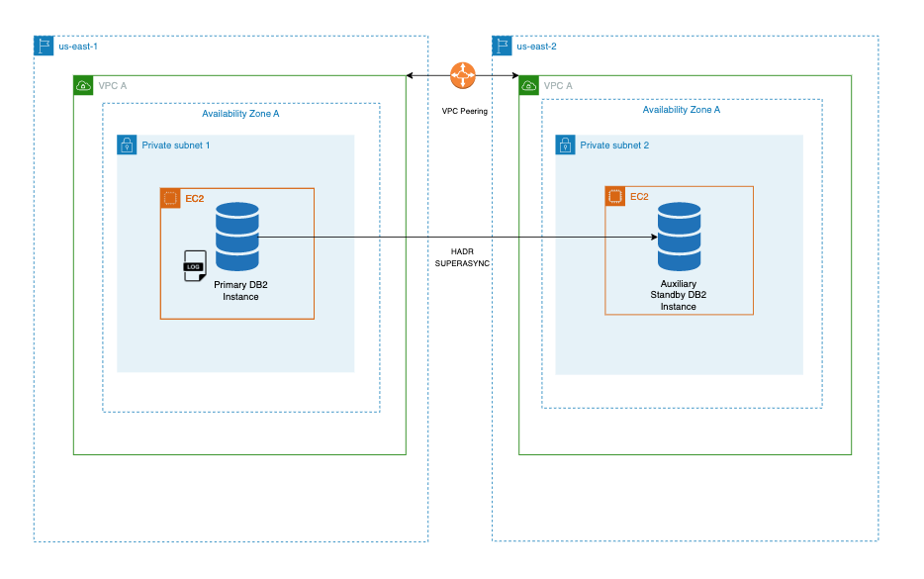Select the Private subnet 1 lock icon

click(128, 145)
